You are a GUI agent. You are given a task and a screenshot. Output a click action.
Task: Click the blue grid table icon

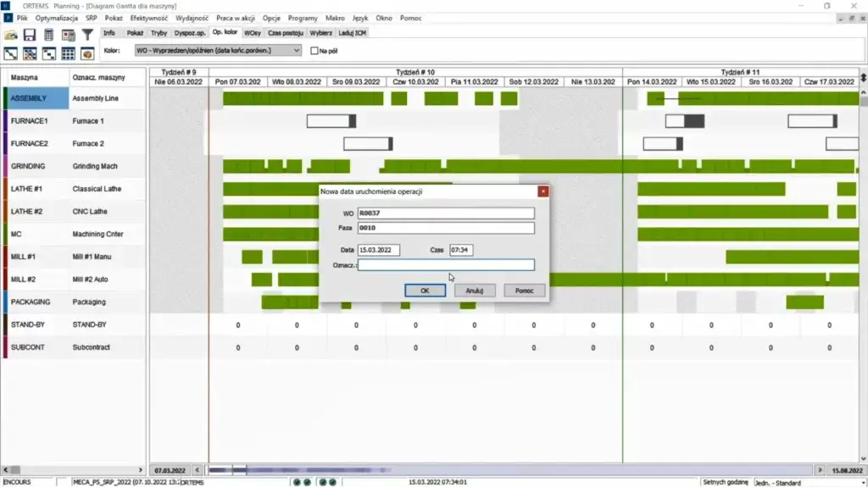tap(68, 53)
